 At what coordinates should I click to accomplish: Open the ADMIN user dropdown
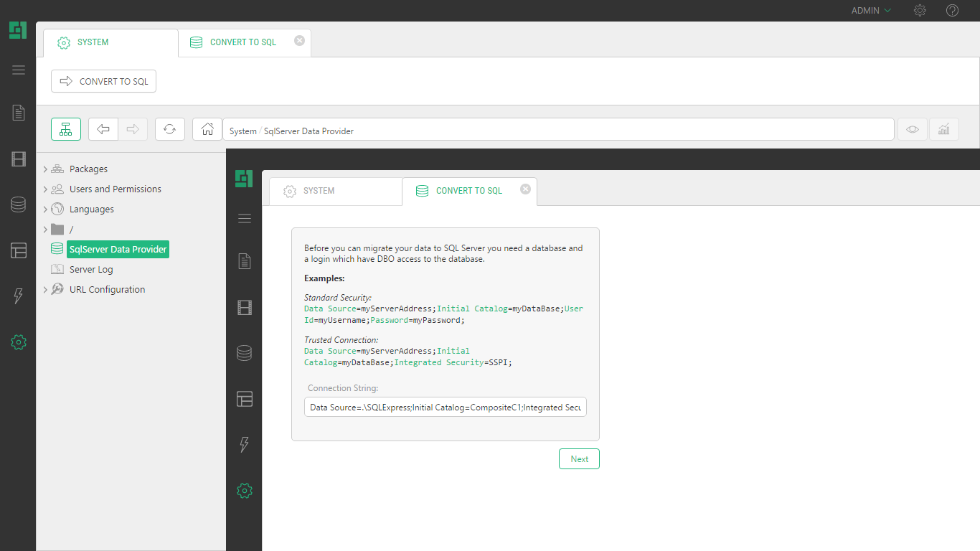pos(871,11)
